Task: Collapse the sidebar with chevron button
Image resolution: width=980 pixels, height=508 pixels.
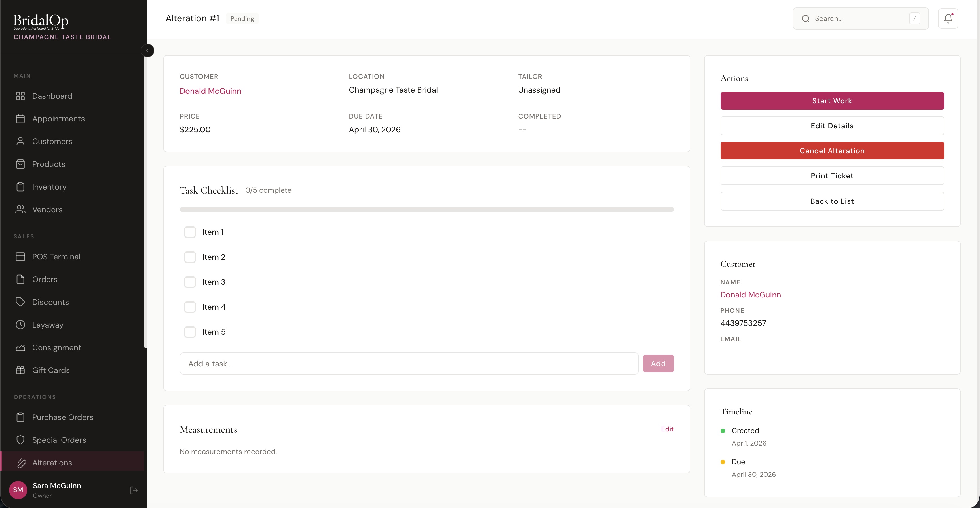Action: 147,50
